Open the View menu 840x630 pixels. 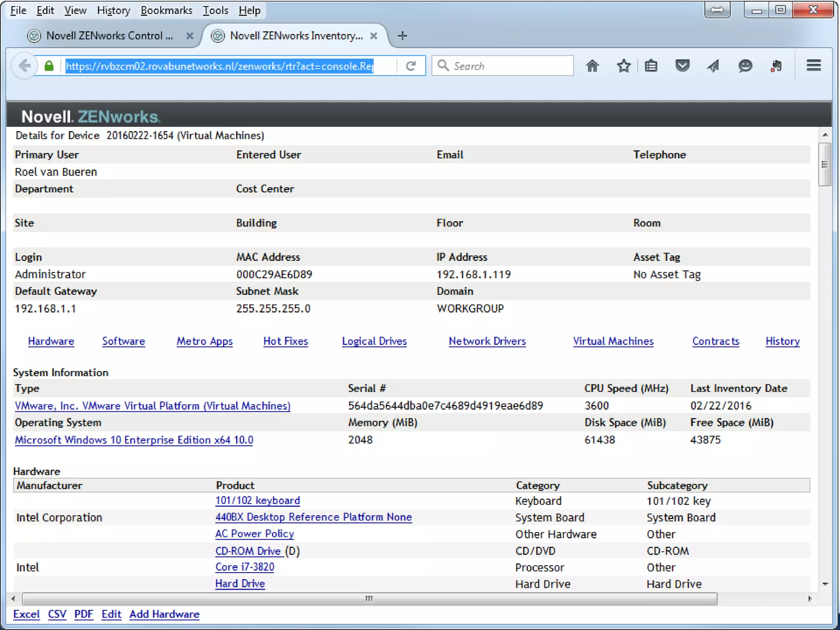pyautogui.click(x=75, y=10)
